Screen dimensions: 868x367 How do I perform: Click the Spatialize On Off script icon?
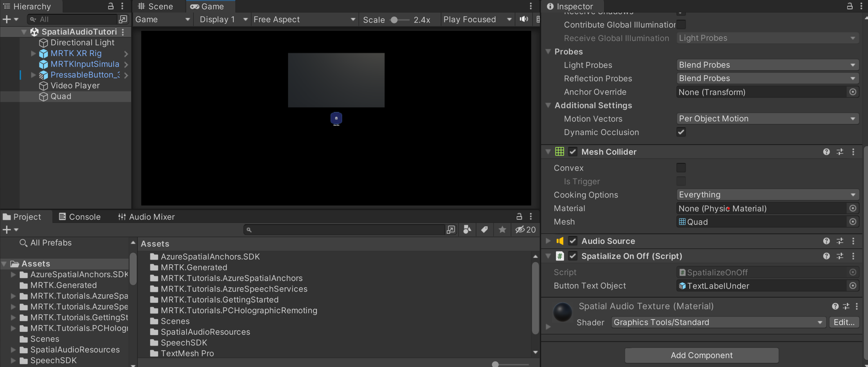(x=560, y=256)
